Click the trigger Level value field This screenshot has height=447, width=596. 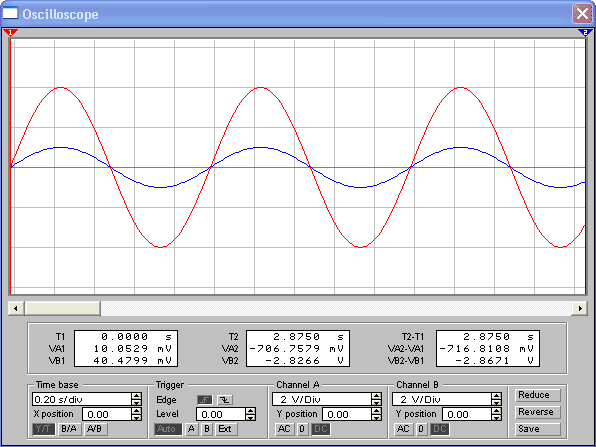221,414
